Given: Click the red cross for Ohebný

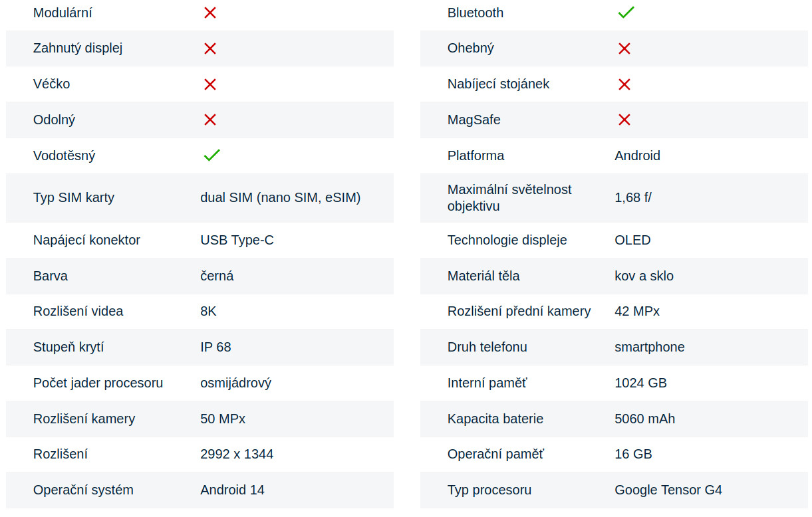Looking at the screenshot, I should (x=624, y=49).
